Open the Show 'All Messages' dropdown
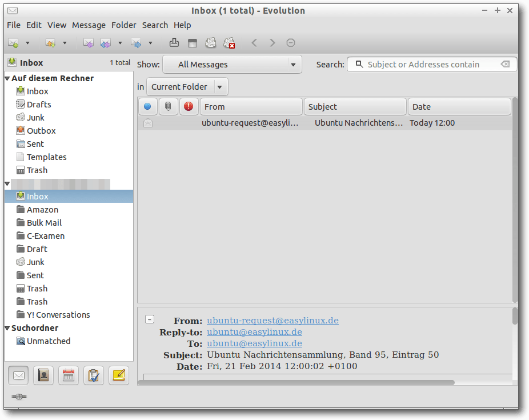The image size is (529, 420). [x=232, y=65]
